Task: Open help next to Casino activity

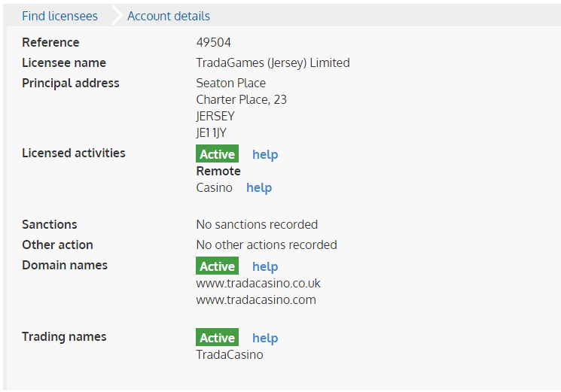Action: [259, 188]
